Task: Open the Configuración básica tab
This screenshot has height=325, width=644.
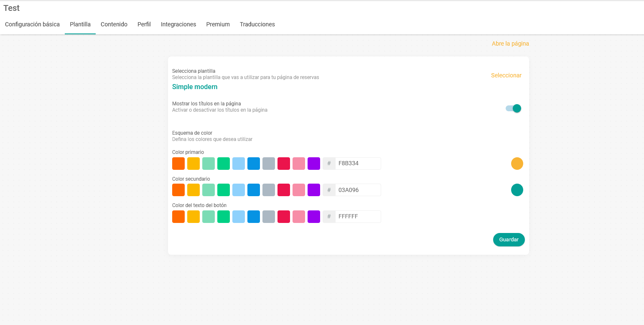Action: (32, 24)
